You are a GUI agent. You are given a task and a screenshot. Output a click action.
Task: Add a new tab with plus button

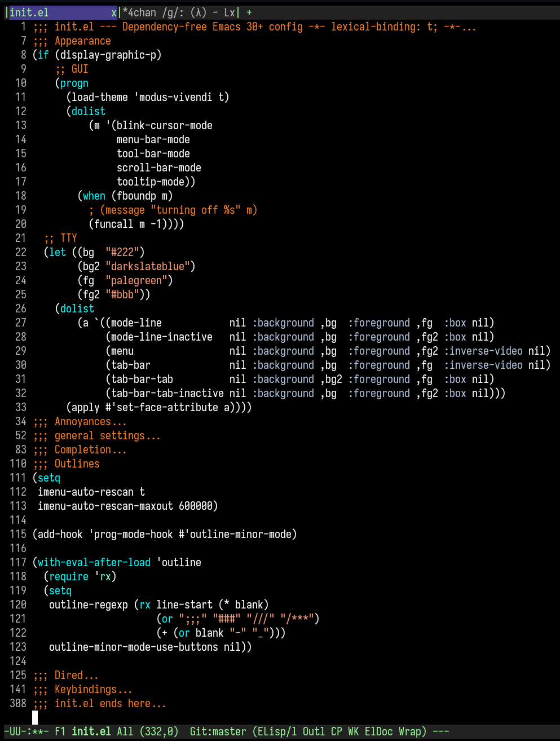coord(249,12)
